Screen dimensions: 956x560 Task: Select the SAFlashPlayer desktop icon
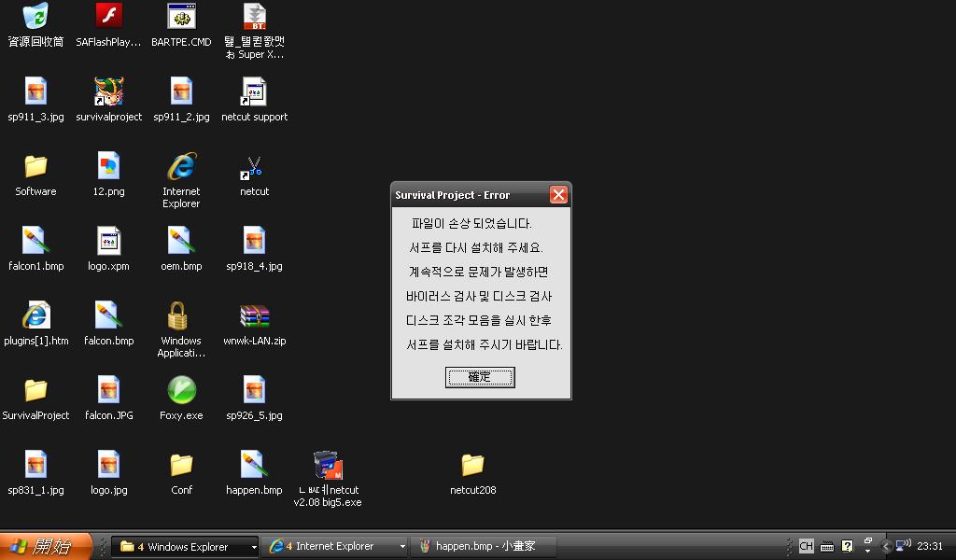[x=108, y=16]
